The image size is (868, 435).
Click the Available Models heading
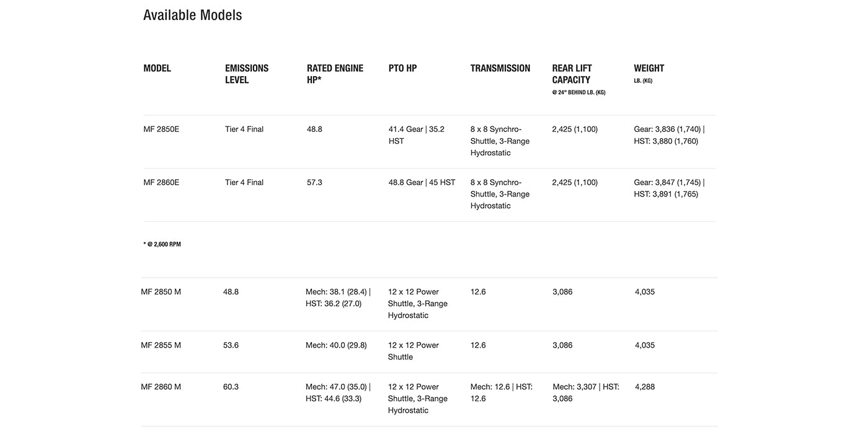tap(192, 15)
